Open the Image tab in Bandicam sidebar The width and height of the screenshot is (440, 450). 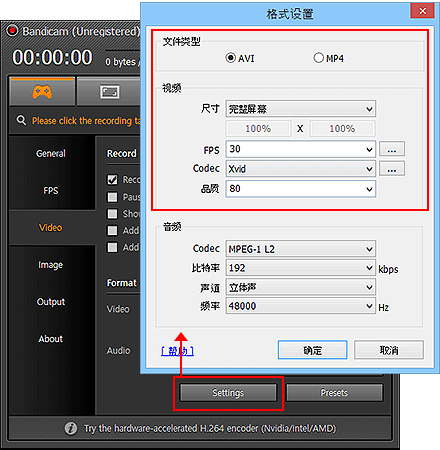51,265
